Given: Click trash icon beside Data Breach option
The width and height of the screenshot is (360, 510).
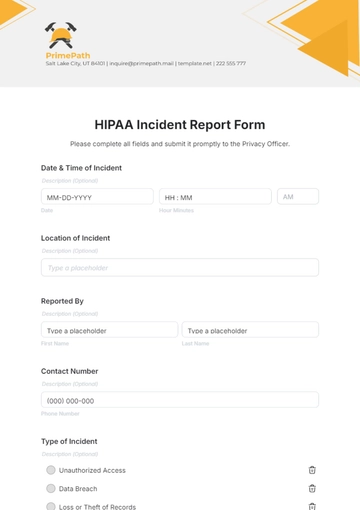Looking at the screenshot, I should point(312,489).
